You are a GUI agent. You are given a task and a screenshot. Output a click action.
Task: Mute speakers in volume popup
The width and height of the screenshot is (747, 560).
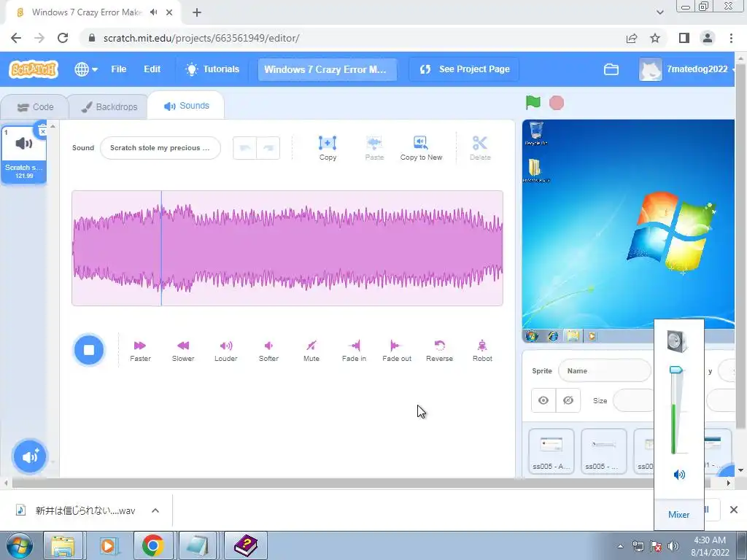click(x=679, y=475)
